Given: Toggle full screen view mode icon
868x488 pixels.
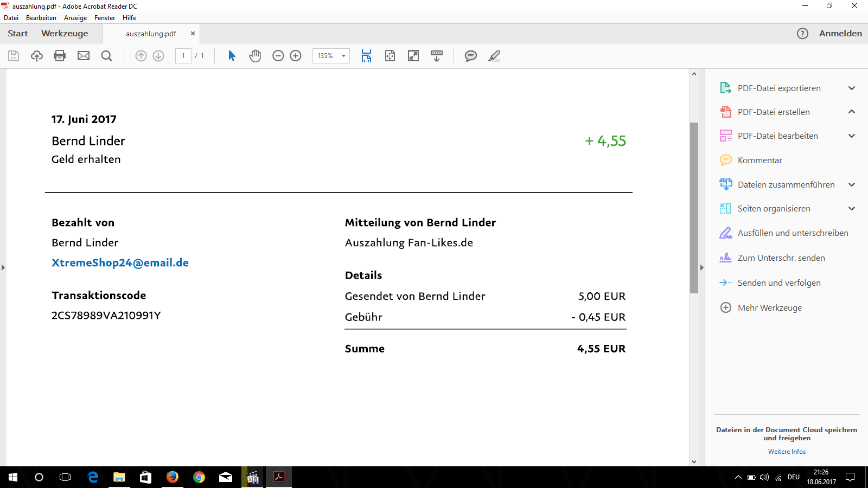Looking at the screenshot, I should tap(413, 56).
